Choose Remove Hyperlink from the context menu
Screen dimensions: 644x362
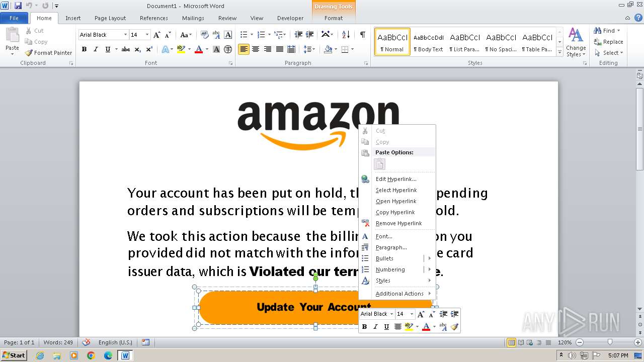(398, 223)
